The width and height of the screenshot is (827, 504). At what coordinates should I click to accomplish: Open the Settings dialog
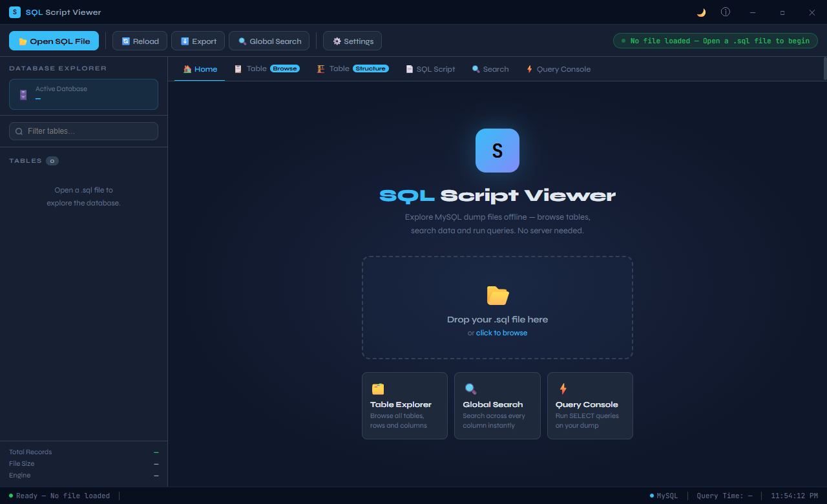[353, 41]
